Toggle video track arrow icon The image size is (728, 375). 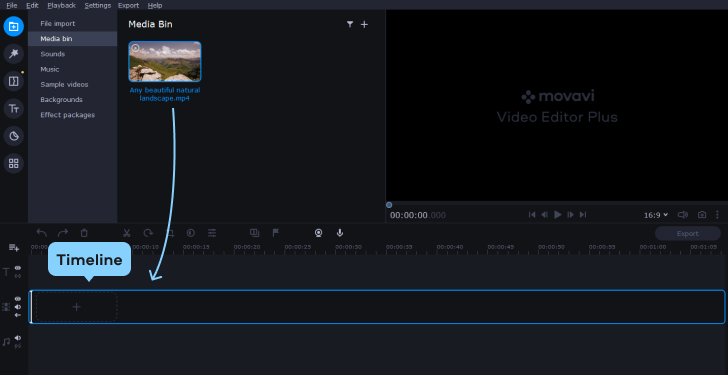pyautogui.click(x=18, y=315)
